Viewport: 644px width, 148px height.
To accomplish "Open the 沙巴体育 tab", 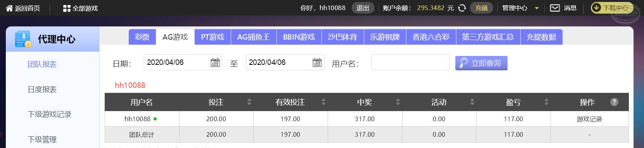I will (x=342, y=37).
